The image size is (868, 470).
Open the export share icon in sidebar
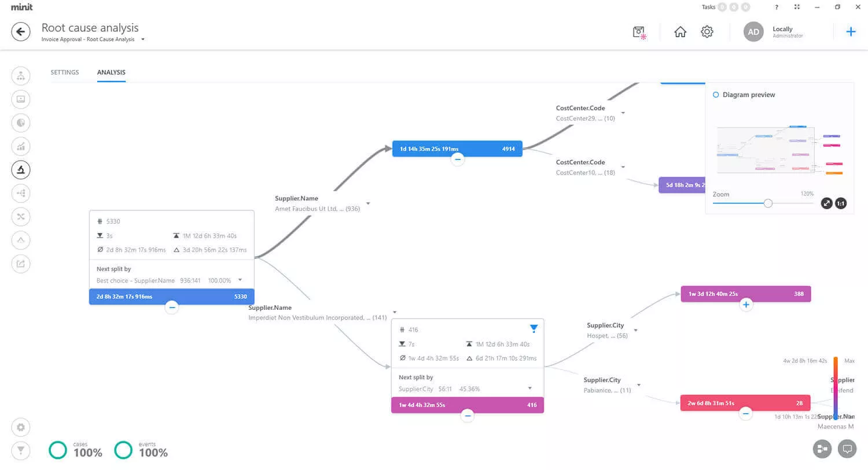[21, 264]
